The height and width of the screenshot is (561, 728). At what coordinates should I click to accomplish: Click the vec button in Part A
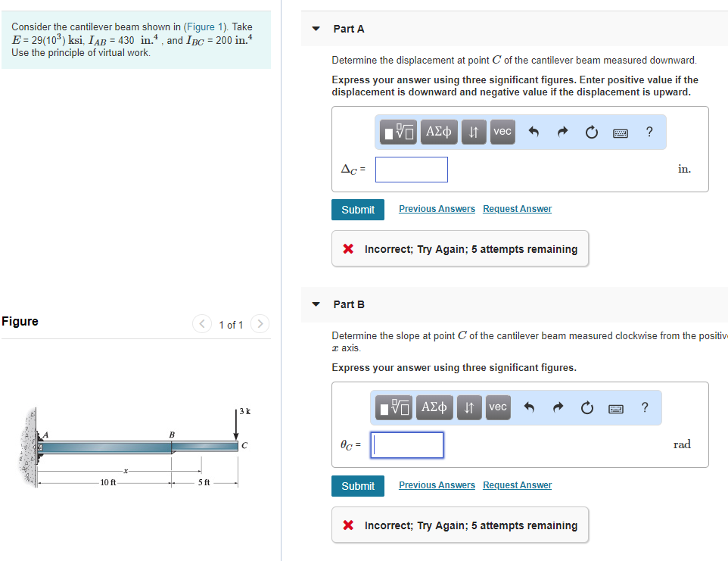(x=502, y=132)
